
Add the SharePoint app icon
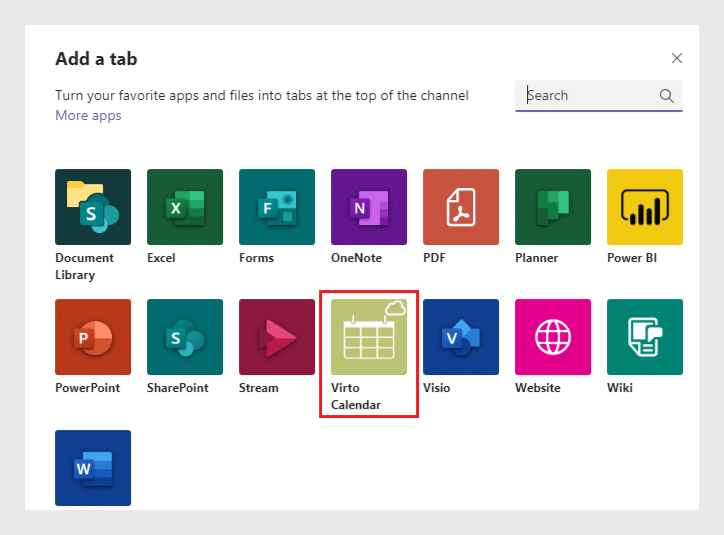[x=185, y=337]
